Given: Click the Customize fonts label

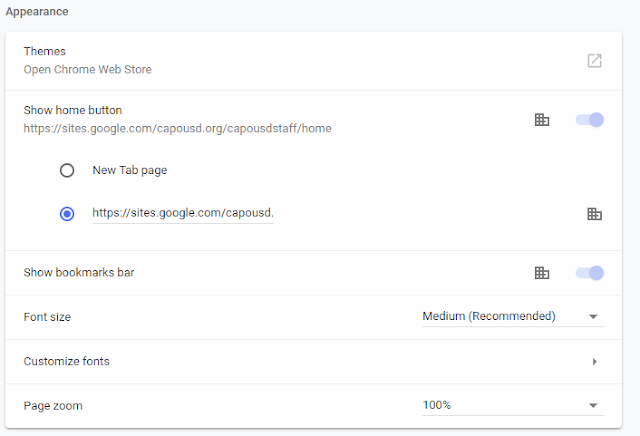Looking at the screenshot, I should [67, 361].
